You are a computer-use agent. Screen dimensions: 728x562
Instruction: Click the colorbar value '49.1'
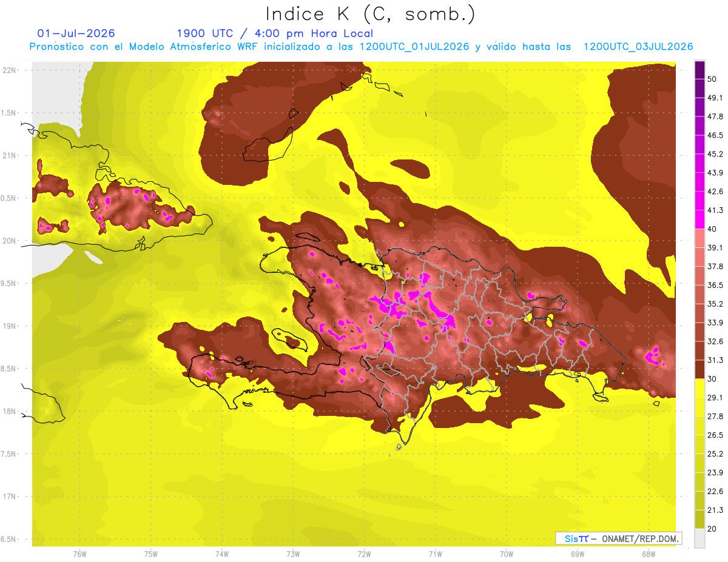[715, 98]
